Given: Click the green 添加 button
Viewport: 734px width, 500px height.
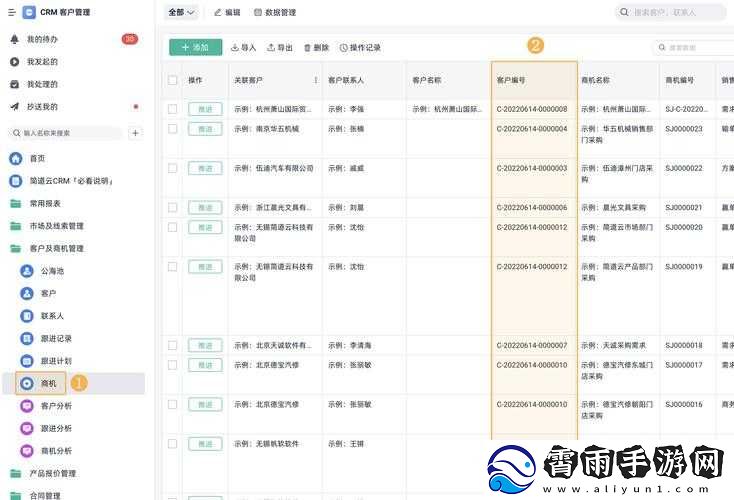Looking at the screenshot, I should point(196,47).
